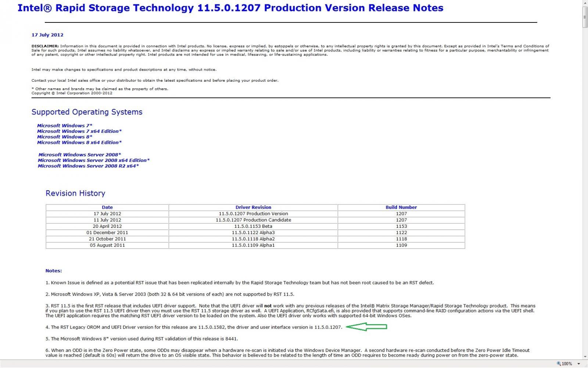Click the Release Notes page title
Viewport: 588px width, 368px height.
(230, 8)
